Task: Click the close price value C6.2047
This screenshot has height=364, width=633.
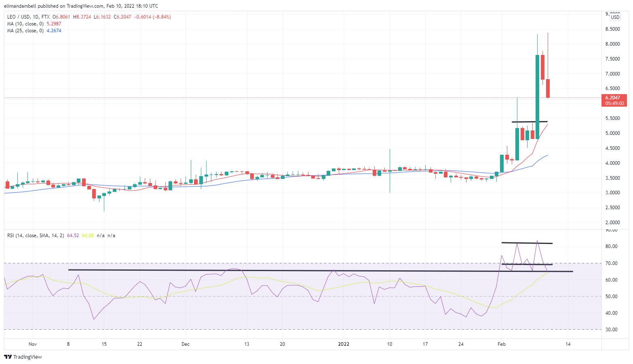Action: [x=122, y=17]
